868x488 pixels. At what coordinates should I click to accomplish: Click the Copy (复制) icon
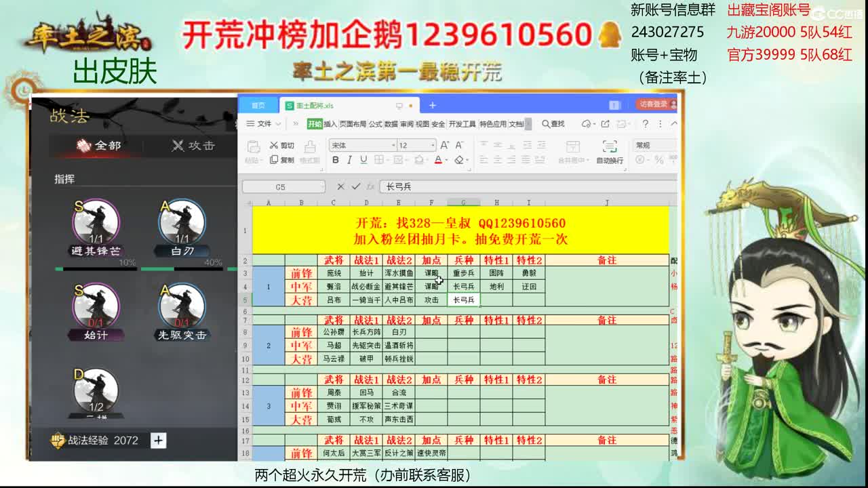(x=273, y=160)
